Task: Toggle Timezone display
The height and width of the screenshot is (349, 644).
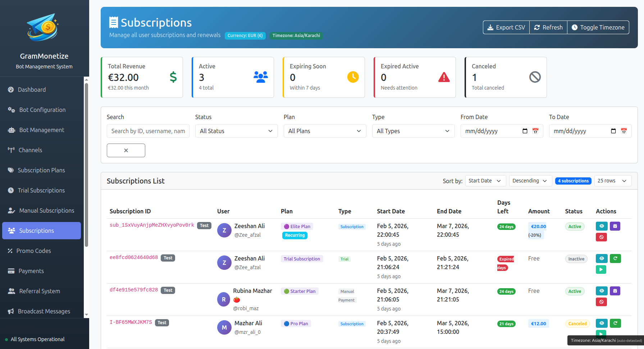Action: [598, 27]
